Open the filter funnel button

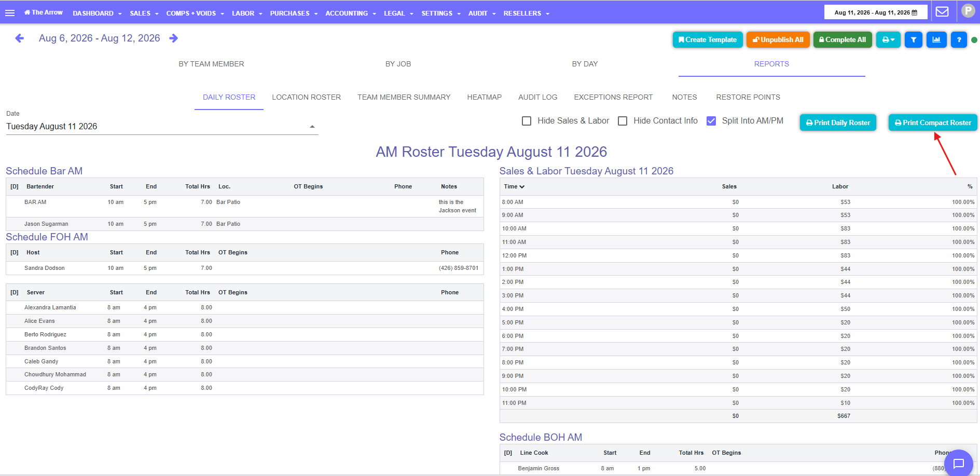pos(914,39)
